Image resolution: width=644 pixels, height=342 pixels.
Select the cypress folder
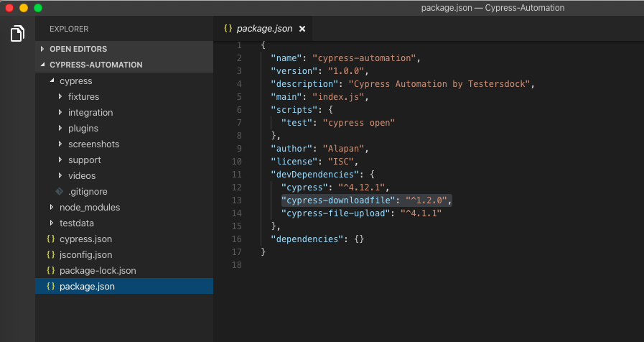(x=124, y=81)
